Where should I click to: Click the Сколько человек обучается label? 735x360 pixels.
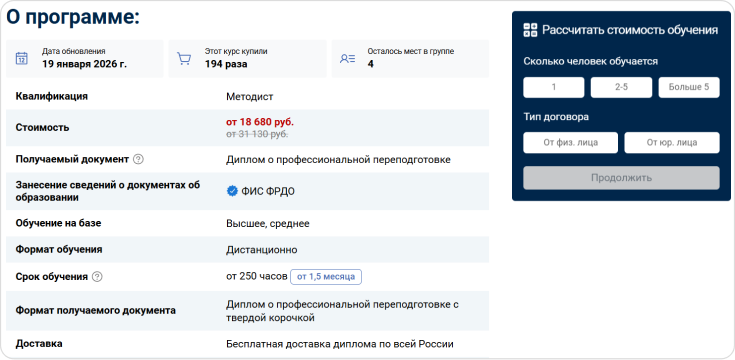(591, 61)
